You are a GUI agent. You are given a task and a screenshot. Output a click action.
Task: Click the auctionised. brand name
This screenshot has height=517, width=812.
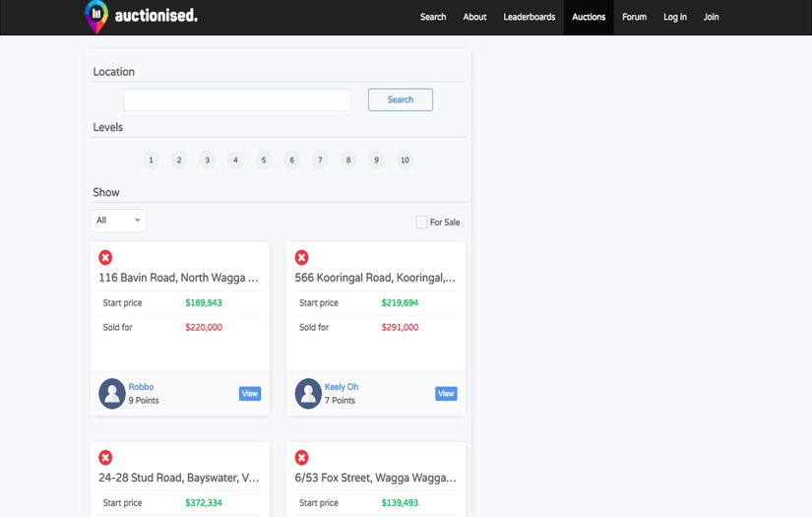[156, 16]
